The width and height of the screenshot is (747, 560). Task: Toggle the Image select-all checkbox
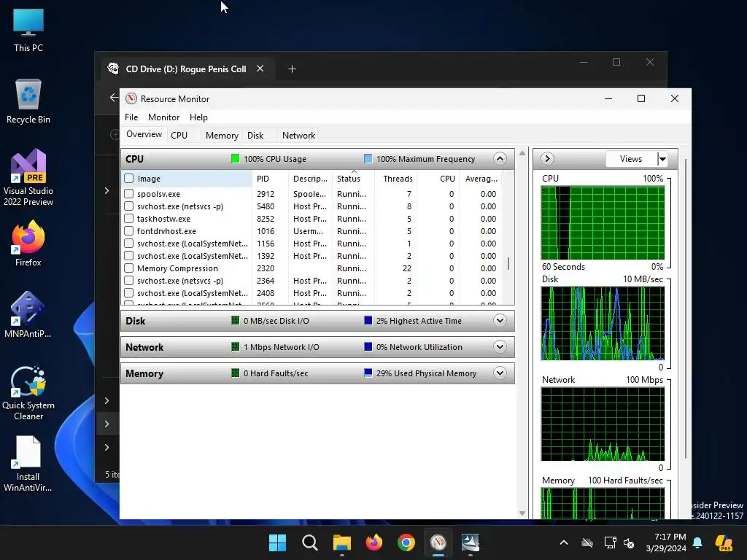click(x=128, y=179)
